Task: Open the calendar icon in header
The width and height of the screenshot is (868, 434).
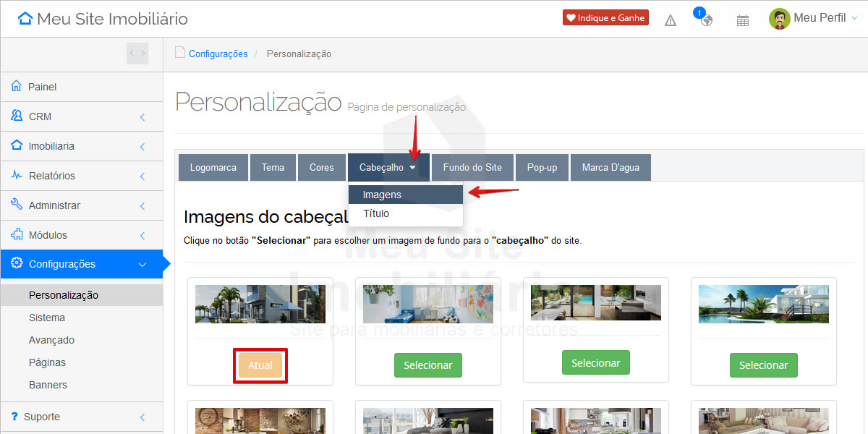Action: 742,20
